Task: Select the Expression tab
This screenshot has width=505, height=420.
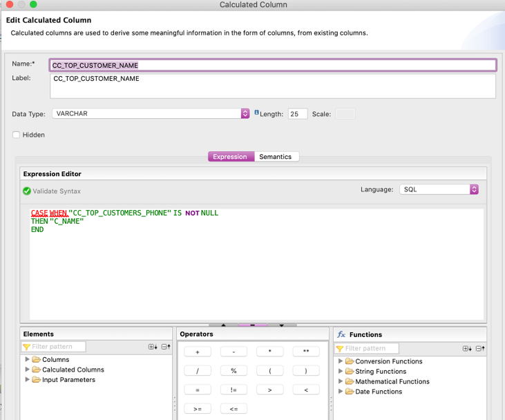Action: click(x=230, y=157)
